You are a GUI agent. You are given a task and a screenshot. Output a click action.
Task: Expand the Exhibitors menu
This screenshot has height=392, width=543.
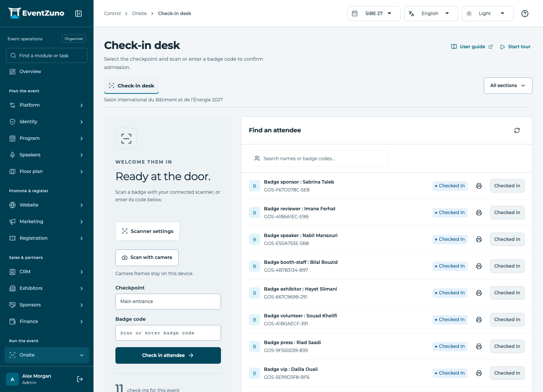[x=47, y=288]
